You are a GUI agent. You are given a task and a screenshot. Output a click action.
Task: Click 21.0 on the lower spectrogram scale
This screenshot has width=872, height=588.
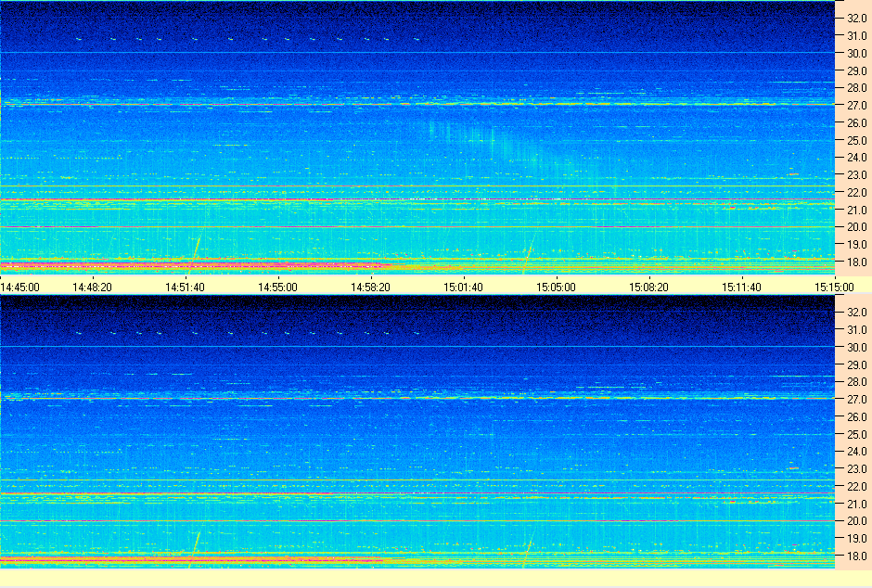coord(857,504)
